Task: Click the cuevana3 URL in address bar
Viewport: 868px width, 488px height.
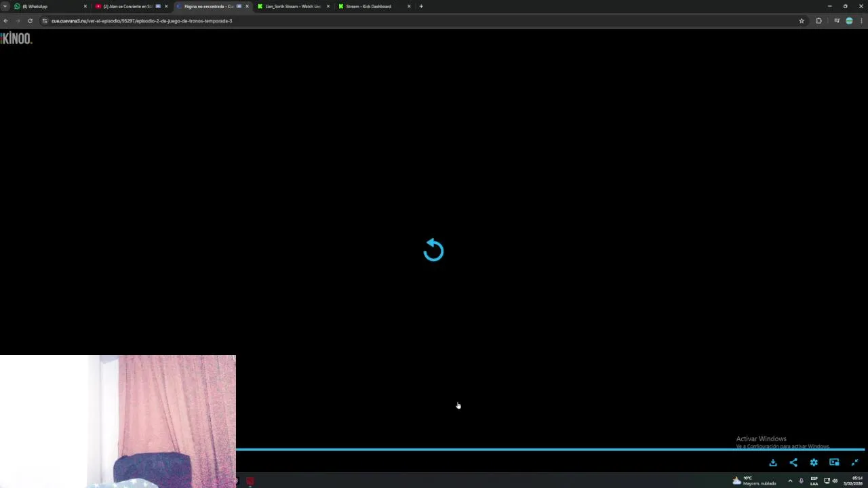Action: pos(142,21)
